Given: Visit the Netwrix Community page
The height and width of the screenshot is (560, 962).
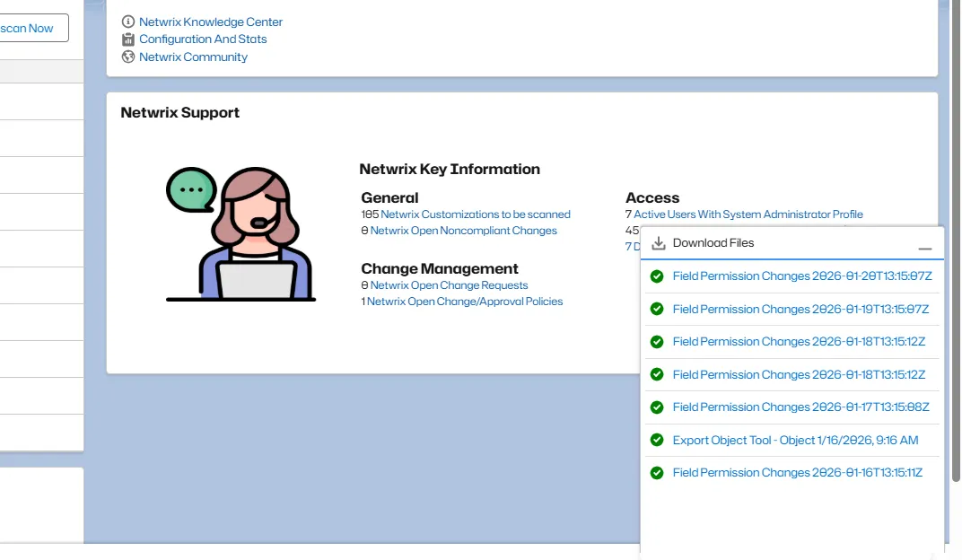Looking at the screenshot, I should coord(193,57).
